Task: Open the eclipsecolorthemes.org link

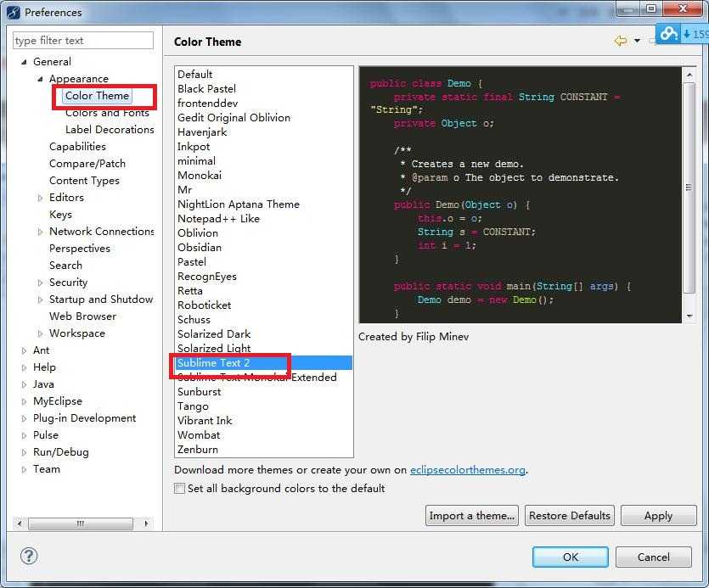Action: pos(468,470)
